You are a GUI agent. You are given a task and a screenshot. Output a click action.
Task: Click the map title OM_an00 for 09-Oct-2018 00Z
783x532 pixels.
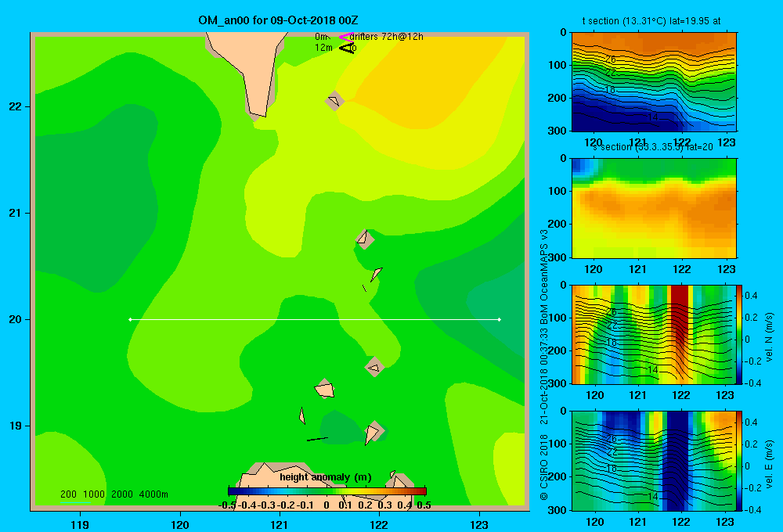(x=278, y=20)
